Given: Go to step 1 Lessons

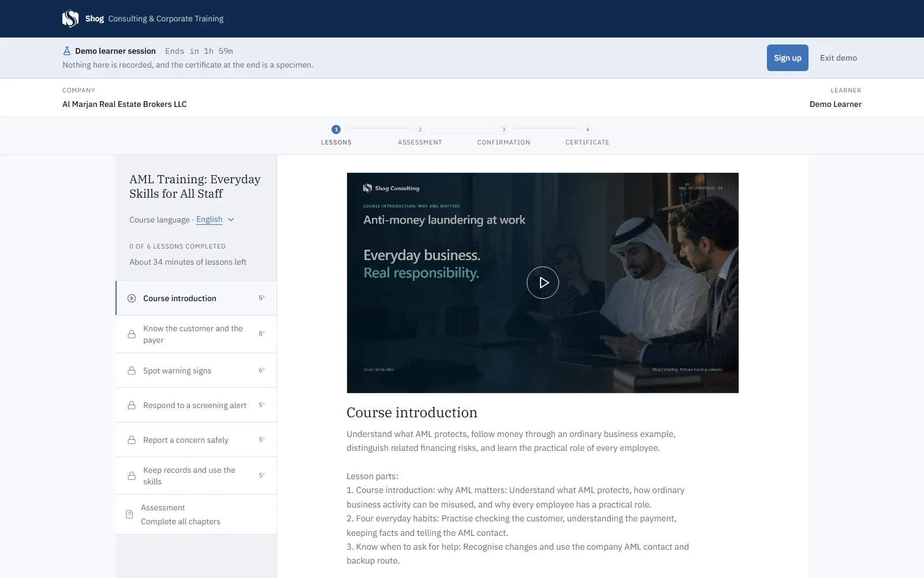Looking at the screenshot, I should click(x=336, y=135).
